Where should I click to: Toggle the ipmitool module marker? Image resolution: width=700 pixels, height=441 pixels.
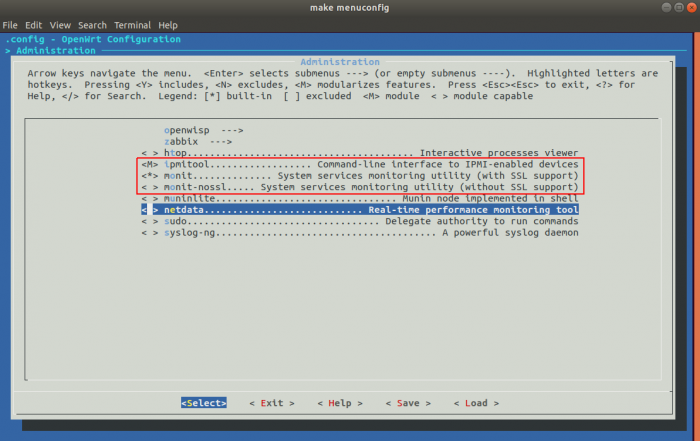pyautogui.click(x=149, y=164)
